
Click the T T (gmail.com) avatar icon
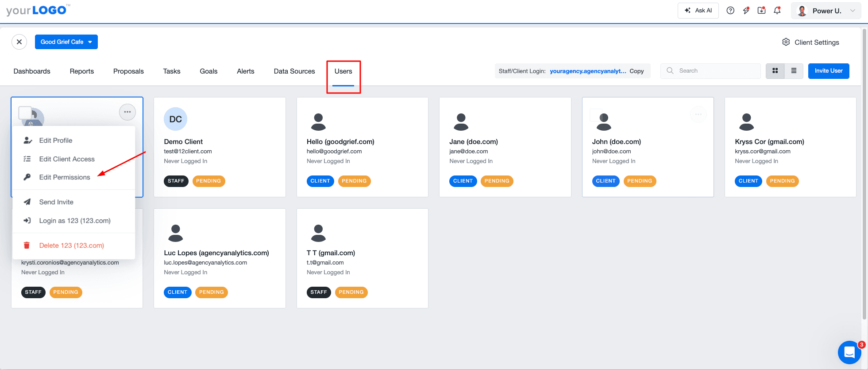point(318,233)
